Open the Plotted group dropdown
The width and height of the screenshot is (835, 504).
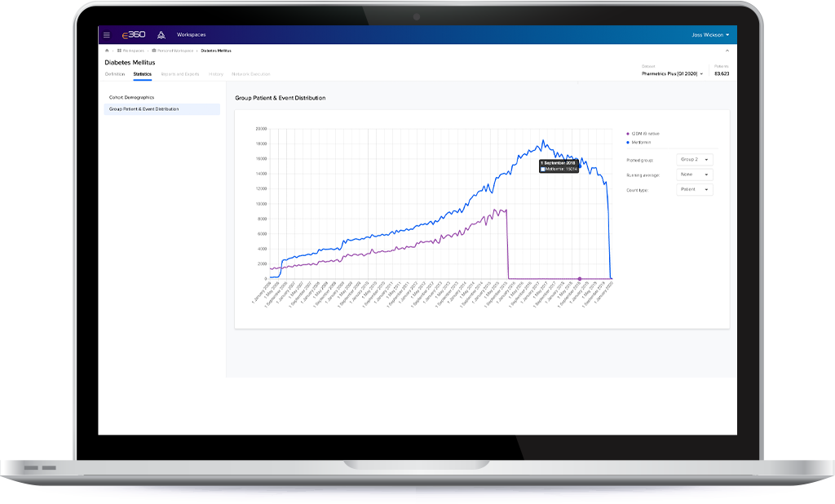coord(695,160)
